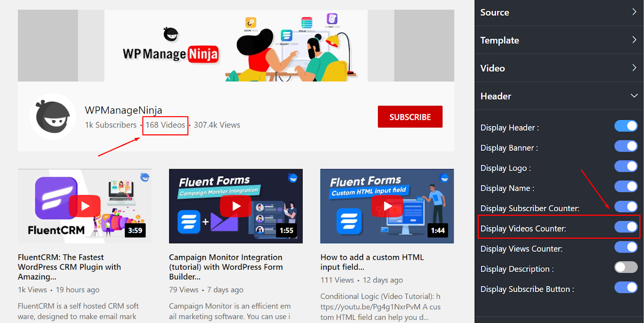Click the 1k Subscribers counter text

pyautogui.click(x=111, y=125)
